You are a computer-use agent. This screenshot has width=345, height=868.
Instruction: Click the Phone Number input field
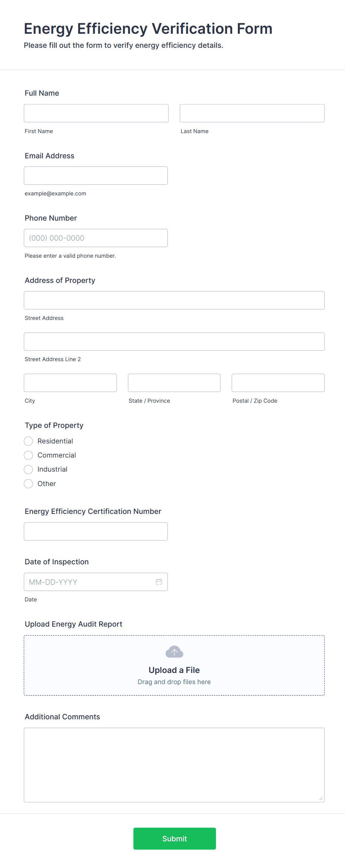tap(96, 238)
